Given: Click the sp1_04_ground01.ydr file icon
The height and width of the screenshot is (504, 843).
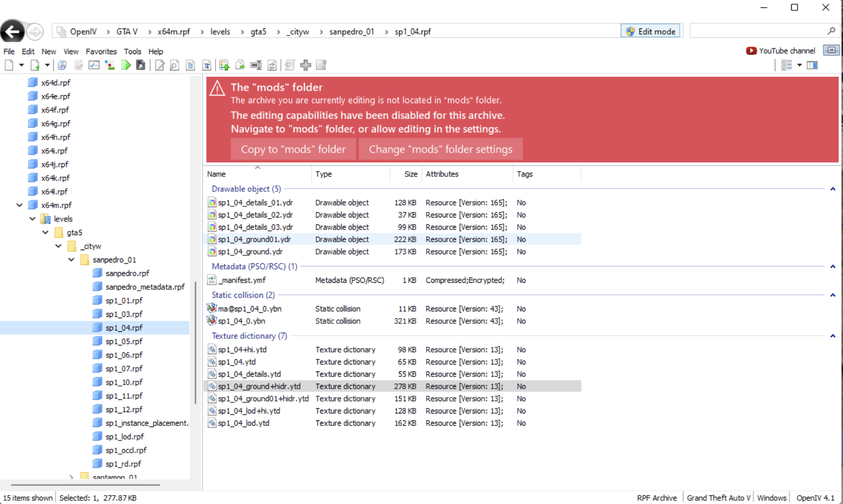Looking at the screenshot, I should click(x=212, y=239).
